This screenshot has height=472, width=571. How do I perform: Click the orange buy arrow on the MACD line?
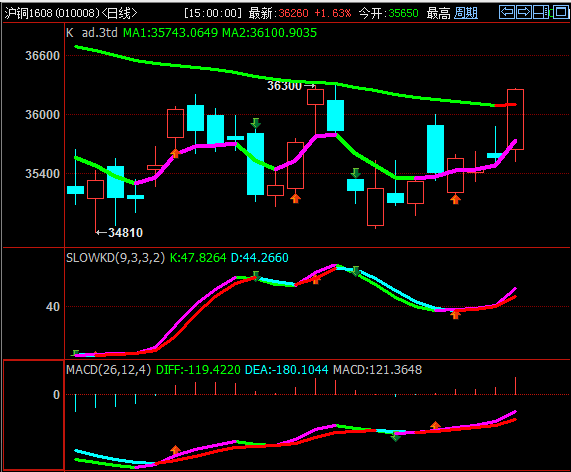175,450
